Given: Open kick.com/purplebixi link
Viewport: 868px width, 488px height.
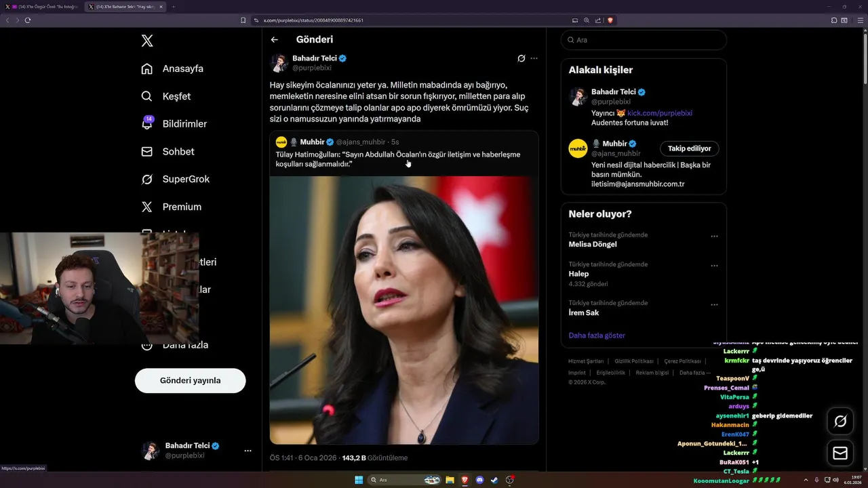Looking at the screenshot, I should pyautogui.click(x=660, y=113).
